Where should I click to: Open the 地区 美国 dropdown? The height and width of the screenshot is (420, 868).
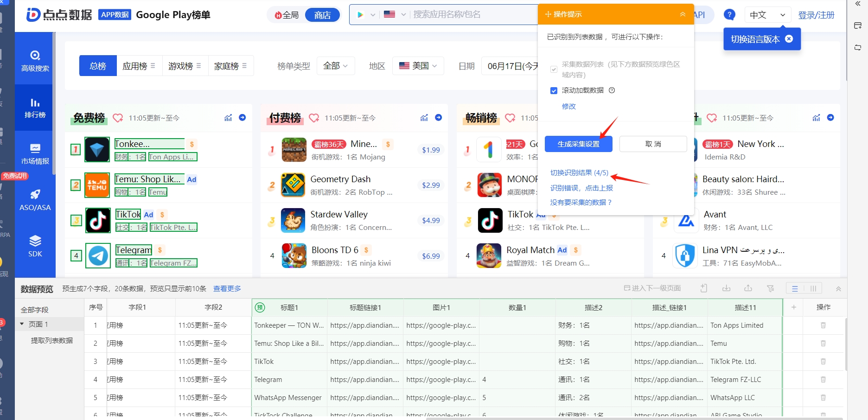pyautogui.click(x=418, y=66)
